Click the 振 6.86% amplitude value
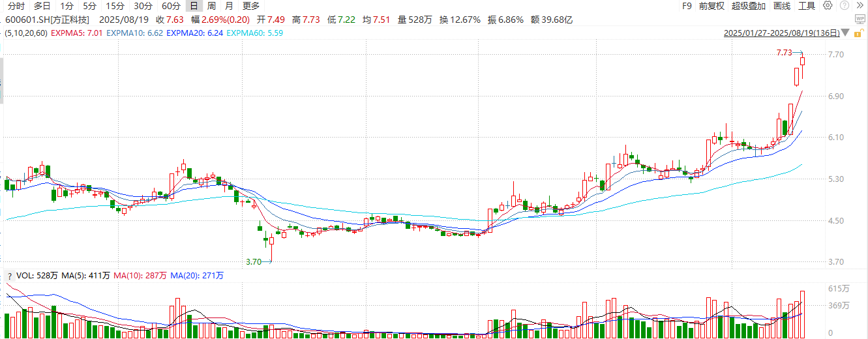Screen dimensions: 868x339 [x=506, y=20]
